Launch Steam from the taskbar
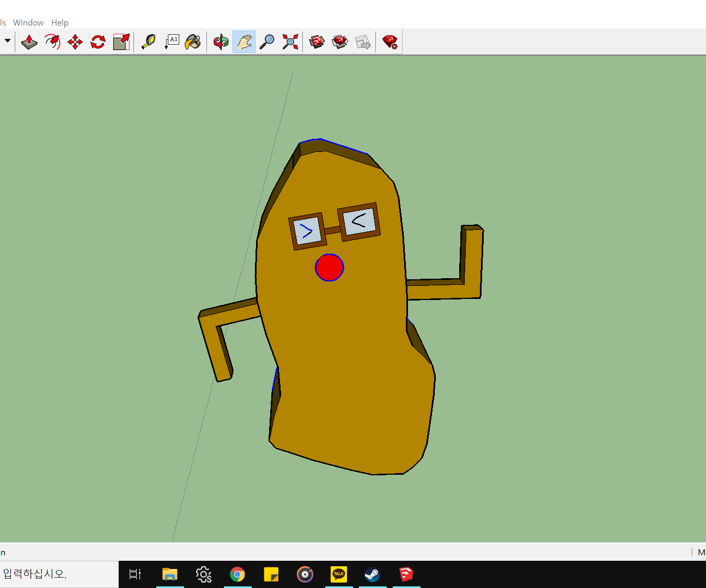Viewport: 706px width, 588px height. click(x=373, y=574)
